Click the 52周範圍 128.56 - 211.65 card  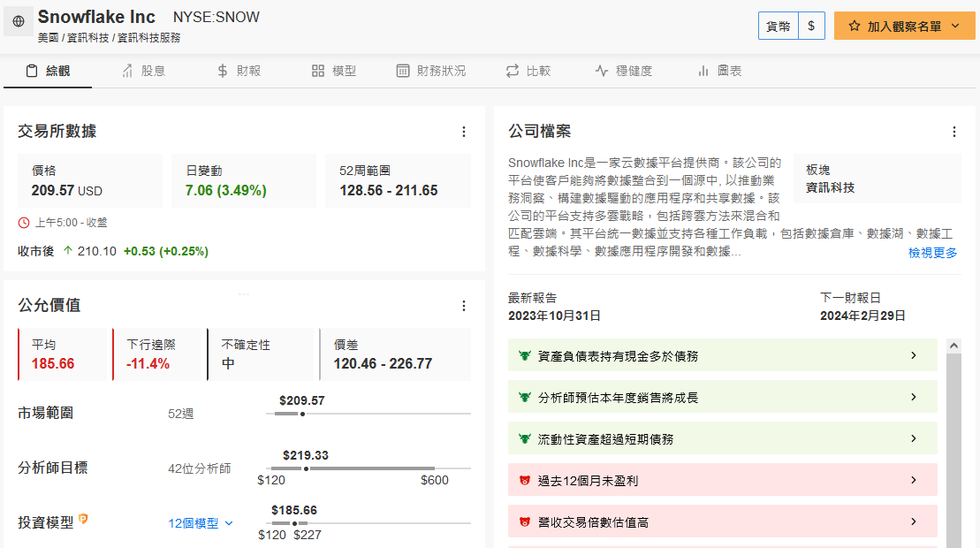(399, 180)
